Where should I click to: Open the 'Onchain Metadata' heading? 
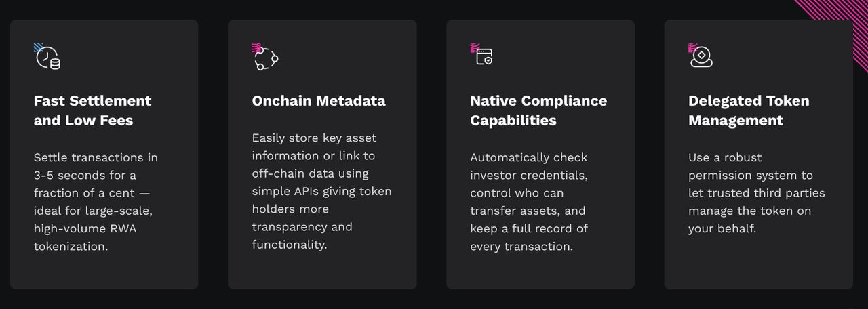(x=318, y=101)
